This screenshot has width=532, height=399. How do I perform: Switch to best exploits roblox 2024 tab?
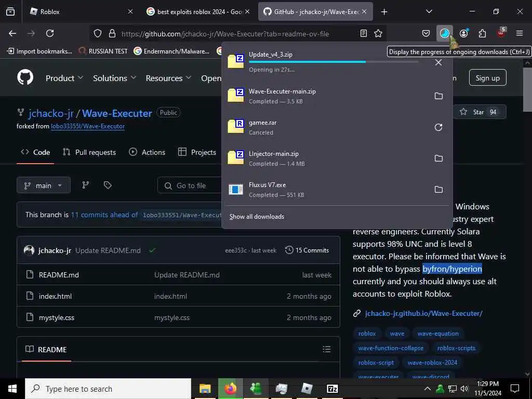point(199,11)
